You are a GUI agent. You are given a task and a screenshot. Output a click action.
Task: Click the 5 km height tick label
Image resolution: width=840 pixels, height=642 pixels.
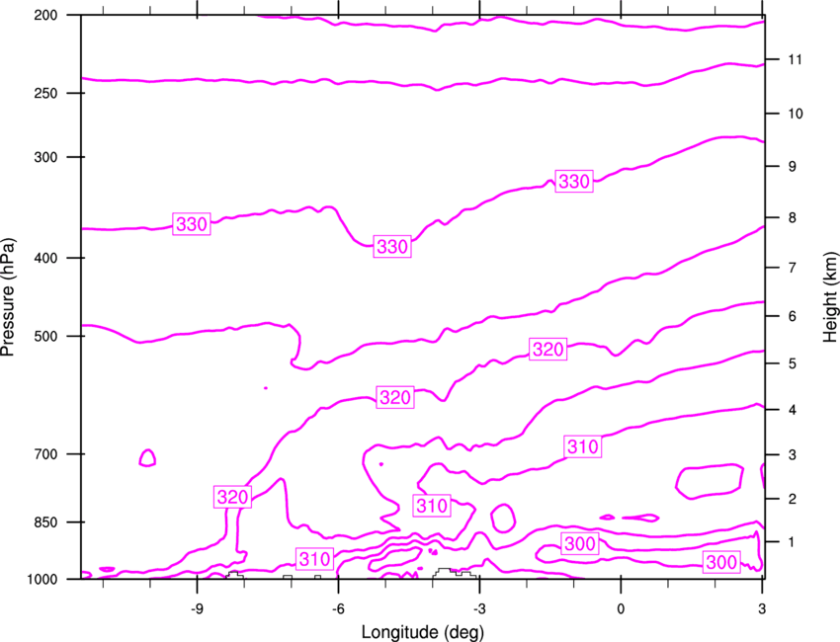pos(792,363)
